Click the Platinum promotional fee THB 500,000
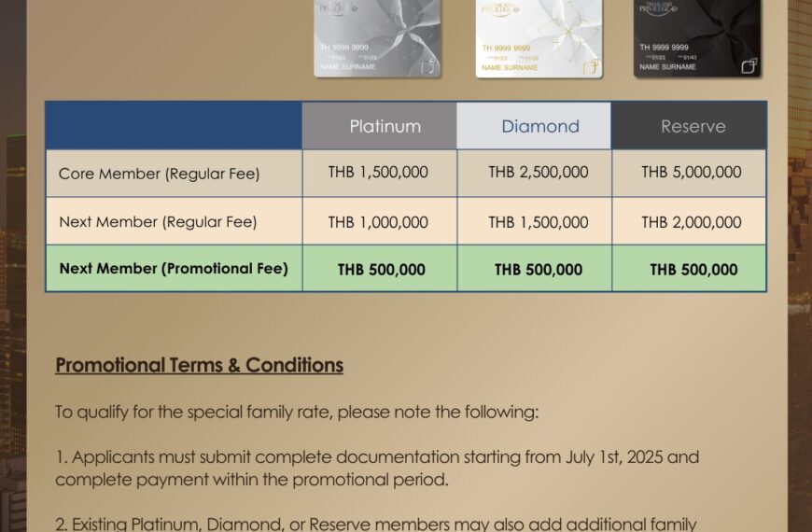Image resolution: width=812 pixels, height=532 pixels. click(381, 270)
